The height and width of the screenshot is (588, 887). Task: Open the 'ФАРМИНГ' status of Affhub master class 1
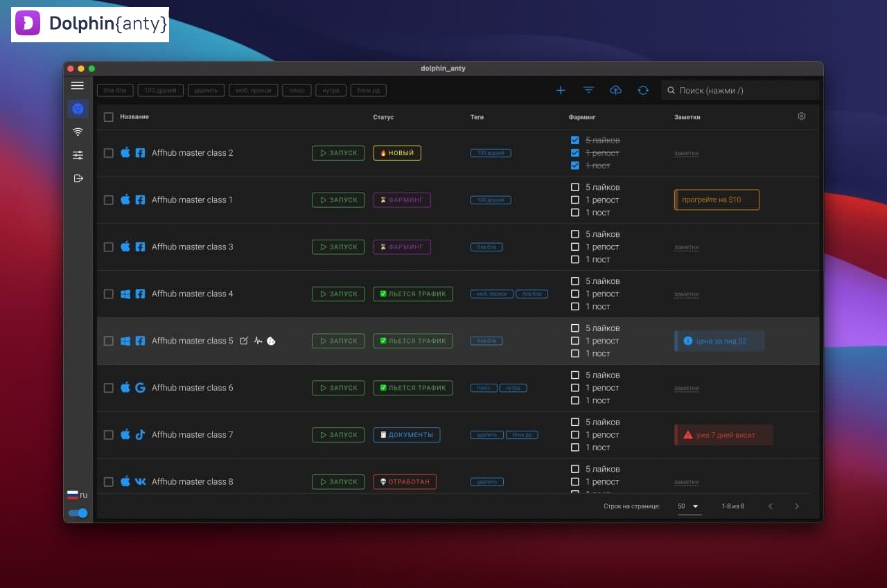point(402,200)
